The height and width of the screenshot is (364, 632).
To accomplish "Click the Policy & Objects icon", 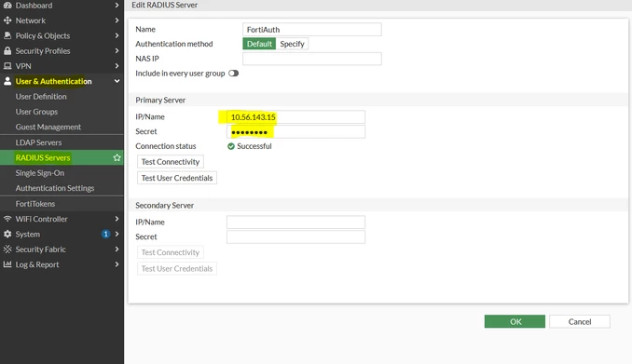I will click(x=7, y=35).
